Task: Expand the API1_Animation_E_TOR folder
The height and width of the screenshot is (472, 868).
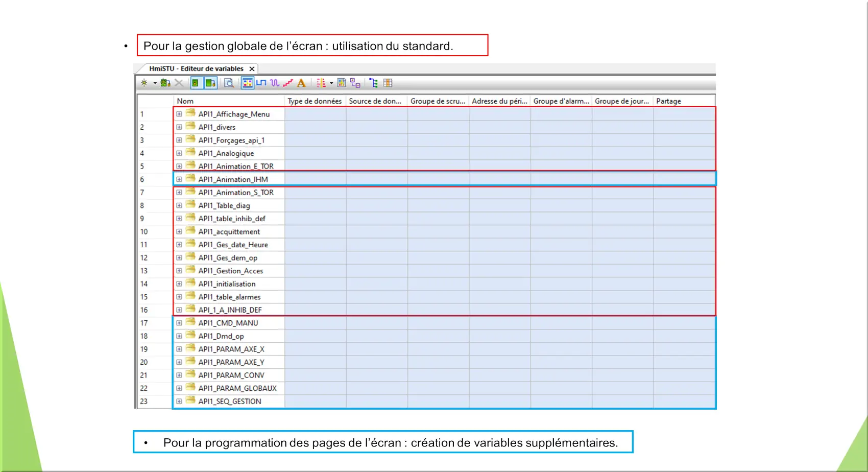Action: click(x=179, y=166)
